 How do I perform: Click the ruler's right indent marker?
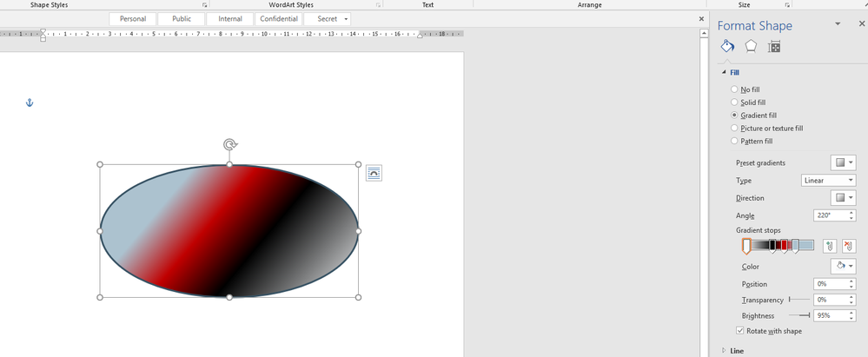coord(420,36)
